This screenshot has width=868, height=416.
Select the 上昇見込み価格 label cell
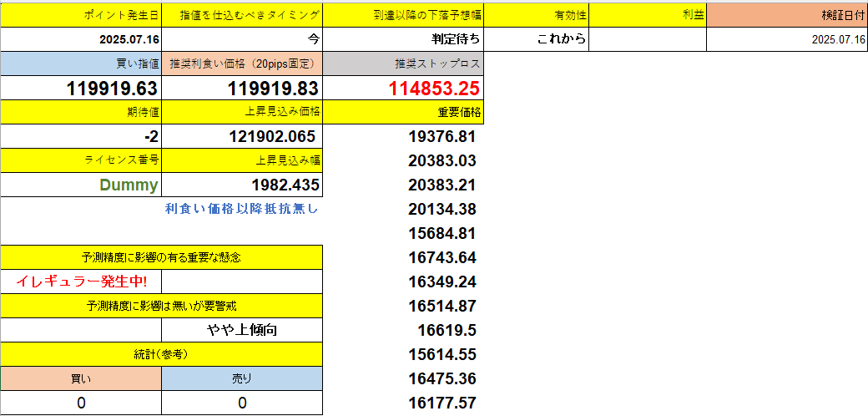tap(242, 112)
